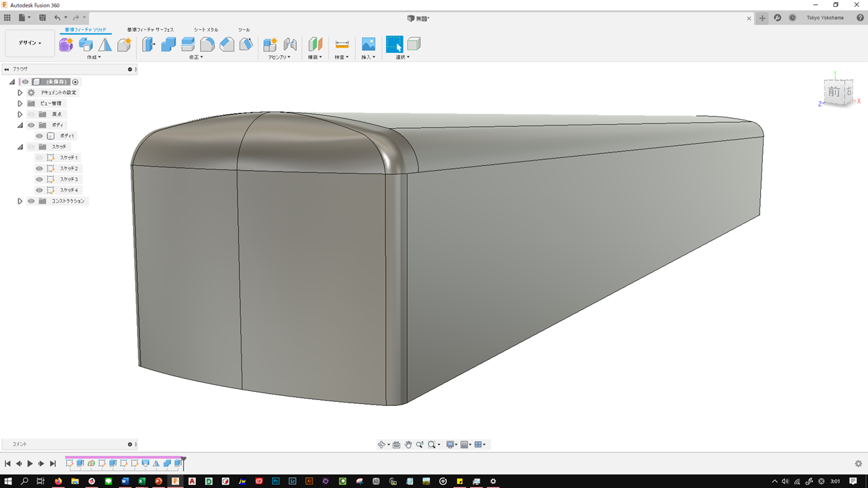Select the Press Pull tool icon
Screen dimensions: 868x488
(x=149, y=45)
